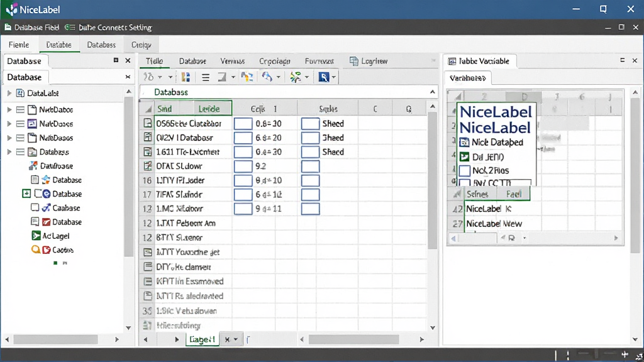Switch to the Vermas tab
644x362 pixels.
(x=233, y=61)
